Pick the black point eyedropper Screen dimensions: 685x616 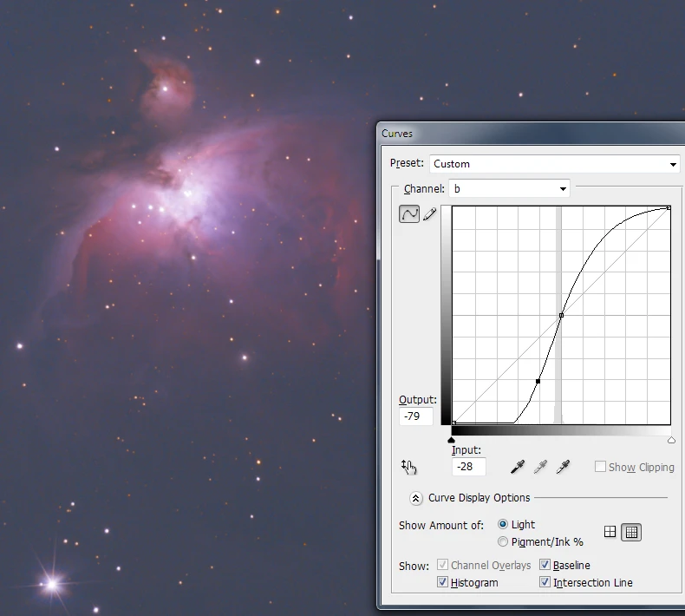[x=518, y=467]
